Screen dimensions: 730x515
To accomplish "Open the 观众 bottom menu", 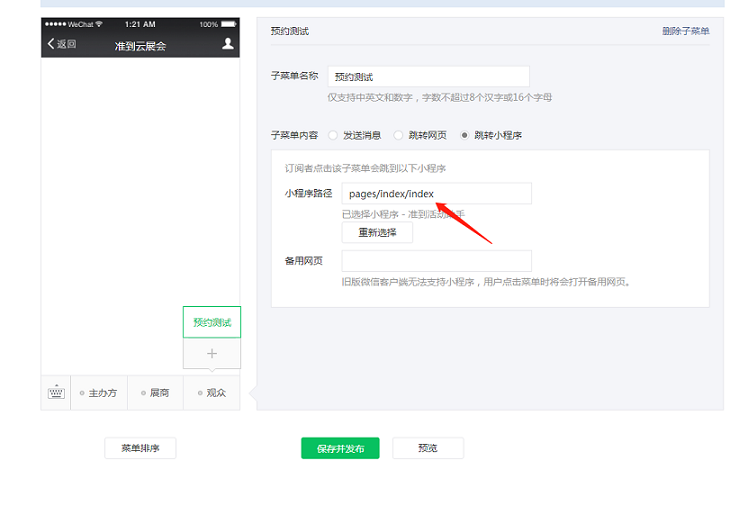I will point(212,393).
